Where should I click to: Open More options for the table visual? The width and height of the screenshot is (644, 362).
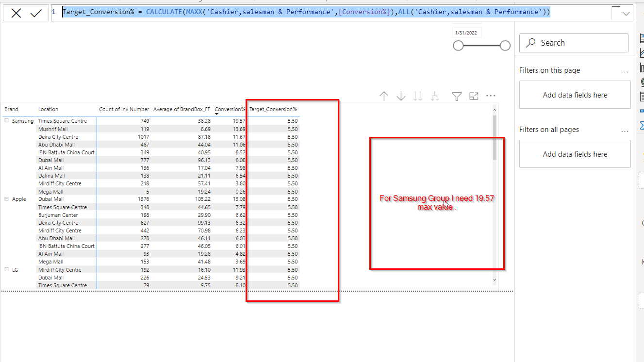[491, 96]
